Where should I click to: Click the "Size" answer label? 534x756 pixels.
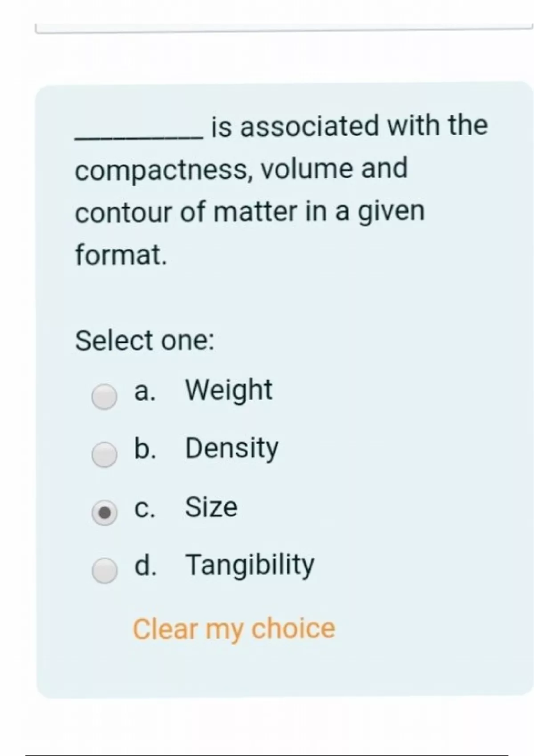tap(211, 507)
